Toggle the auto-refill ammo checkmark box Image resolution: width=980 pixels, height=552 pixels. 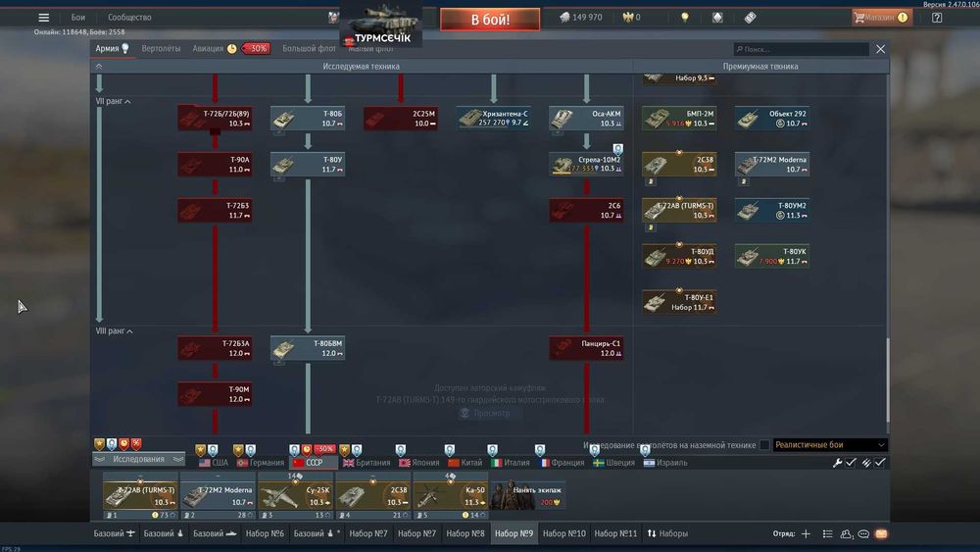[880, 463]
